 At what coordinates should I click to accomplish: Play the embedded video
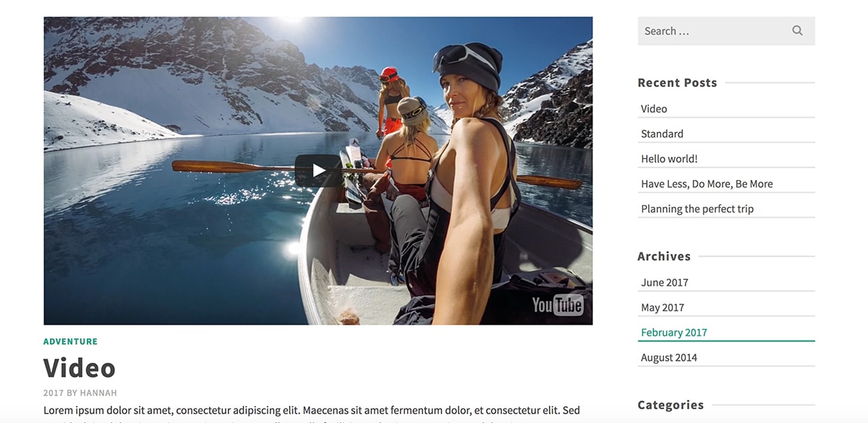(318, 171)
